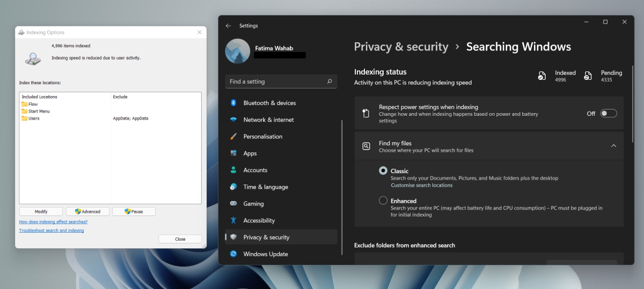Viewport: 644px width, 289px height.
Task: Click the Find a setting search box
Action: (281, 81)
